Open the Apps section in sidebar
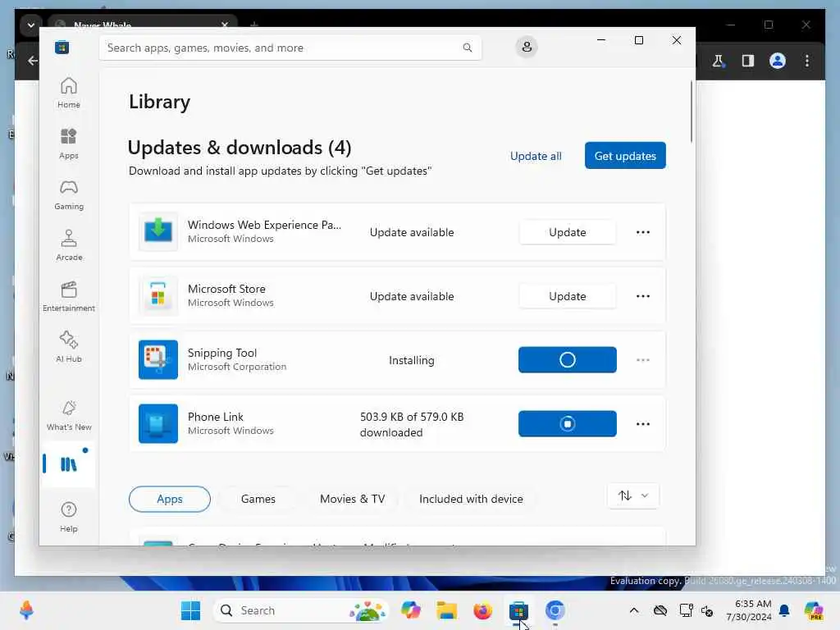840x630 pixels. tap(69, 144)
